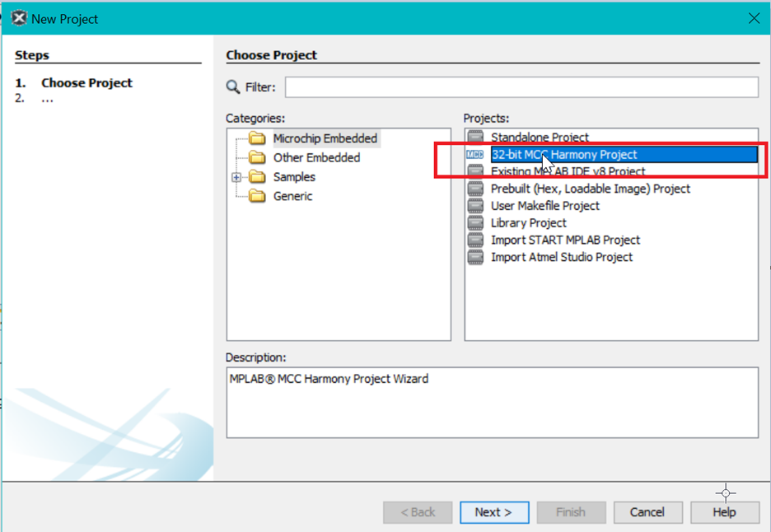This screenshot has width=771, height=532.
Task: Open Help for the project wizard
Action: point(724,511)
